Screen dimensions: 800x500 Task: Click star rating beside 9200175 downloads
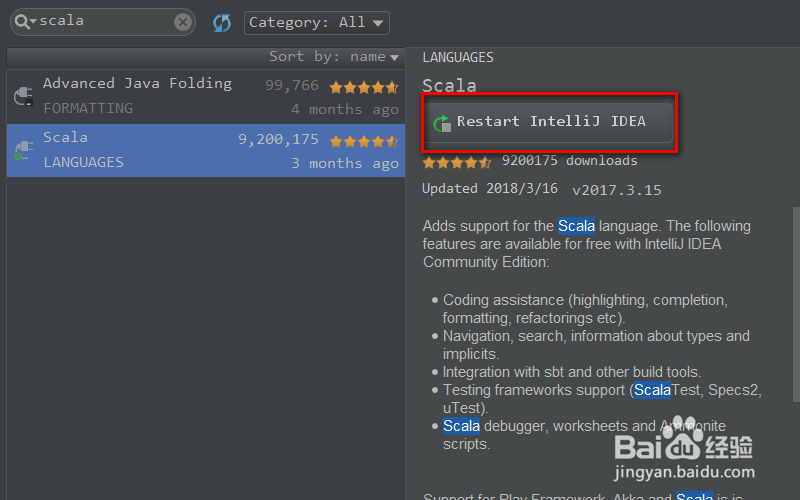tap(457, 161)
